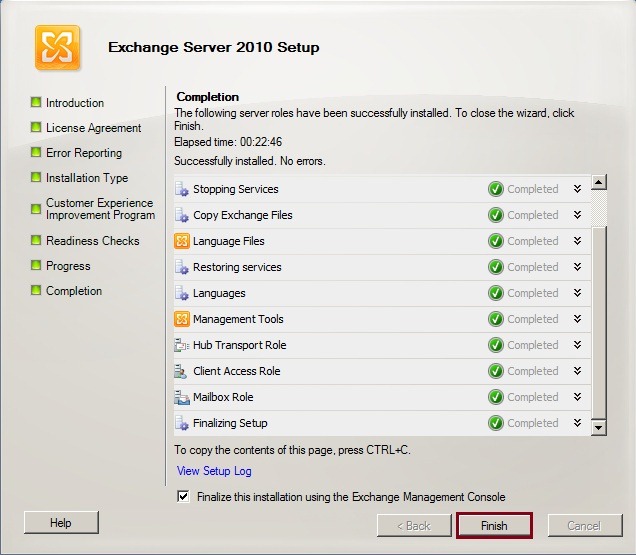636x555 pixels.
Task: Click the Language Files orange icon
Action: [x=182, y=241]
